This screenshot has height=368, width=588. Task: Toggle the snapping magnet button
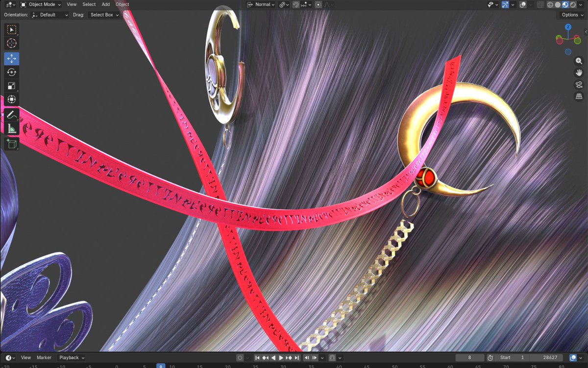pos(296,4)
